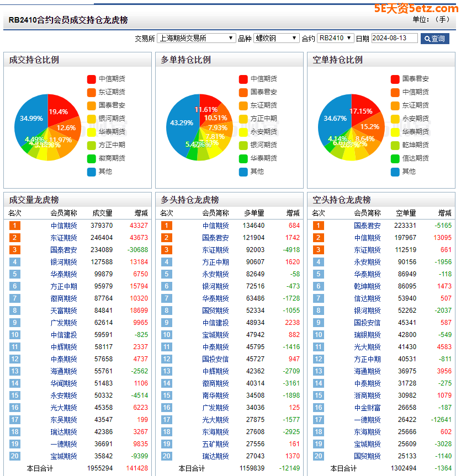Click the 43.29% slice in 多单持仓比例 pie
Image resolution: width=461 pixels, height=476 pixels.
[x=181, y=122]
